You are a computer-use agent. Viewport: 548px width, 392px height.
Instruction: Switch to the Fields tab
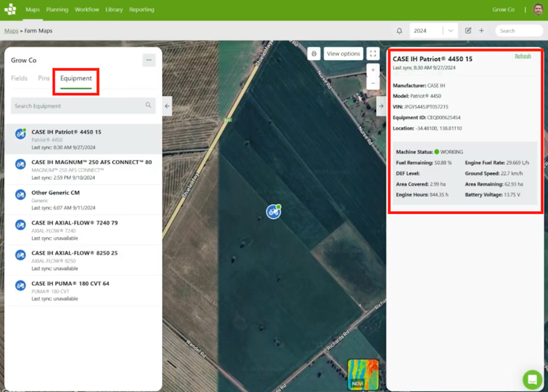19,78
